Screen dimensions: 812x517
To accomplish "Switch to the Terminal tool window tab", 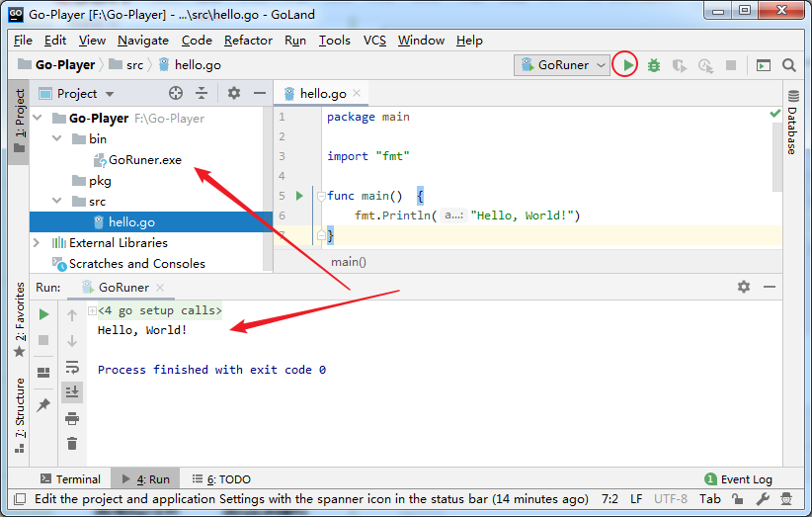I will click(70, 479).
